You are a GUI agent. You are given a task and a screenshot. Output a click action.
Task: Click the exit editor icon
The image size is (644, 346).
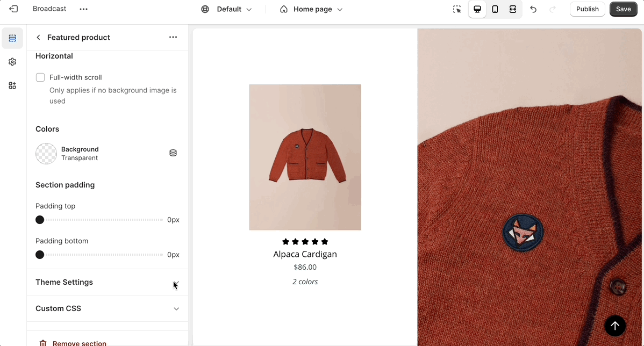click(x=13, y=9)
